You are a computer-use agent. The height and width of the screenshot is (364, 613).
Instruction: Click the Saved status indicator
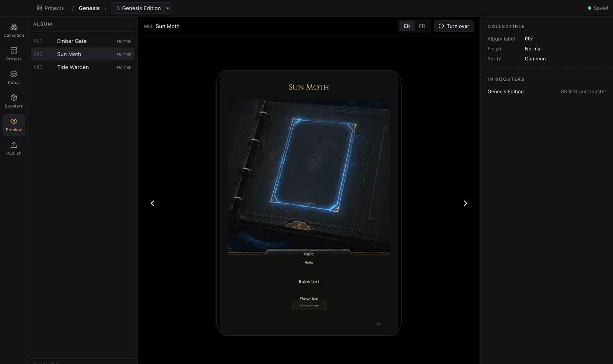coord(598,8)
